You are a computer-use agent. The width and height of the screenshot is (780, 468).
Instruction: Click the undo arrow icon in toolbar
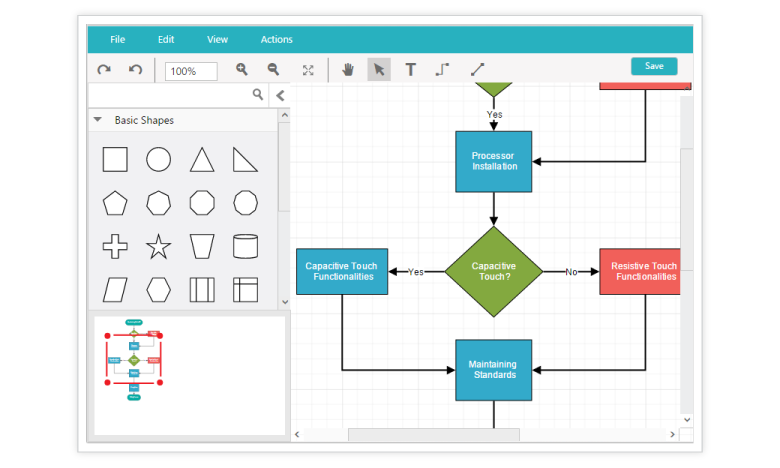click(x=136, y=70)
